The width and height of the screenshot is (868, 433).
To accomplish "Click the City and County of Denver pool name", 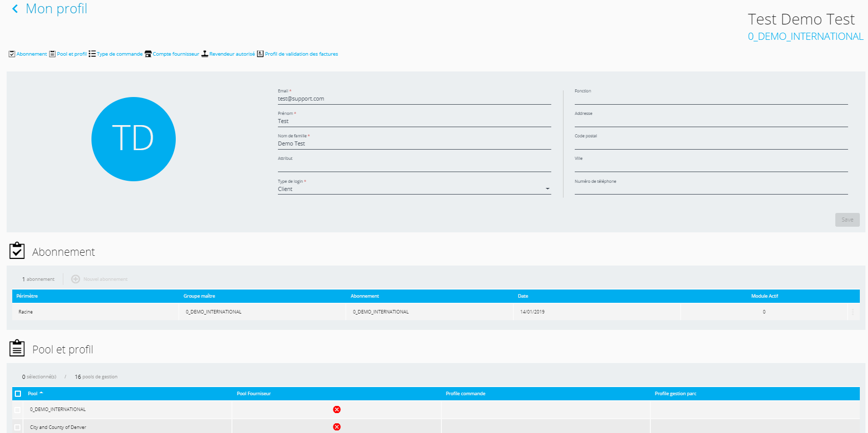I will point(58,427).
